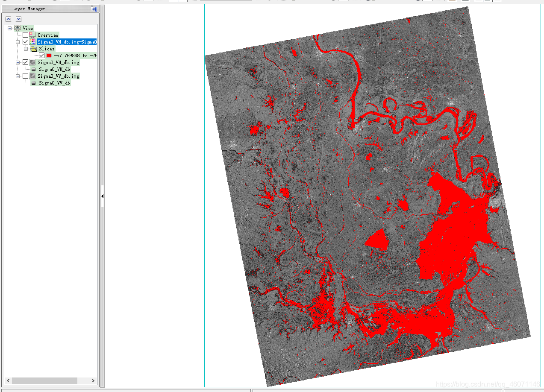Click the Layer Manager panel detach icon
The image size is (544, 392).
(x=94, y=9)
